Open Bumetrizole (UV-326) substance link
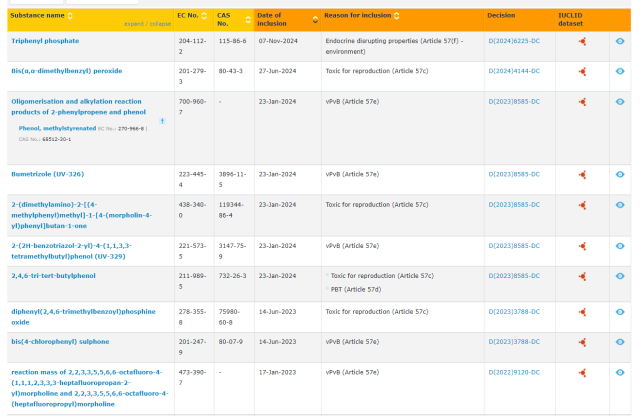Screen dimensions: 640x416 [48, 174]
